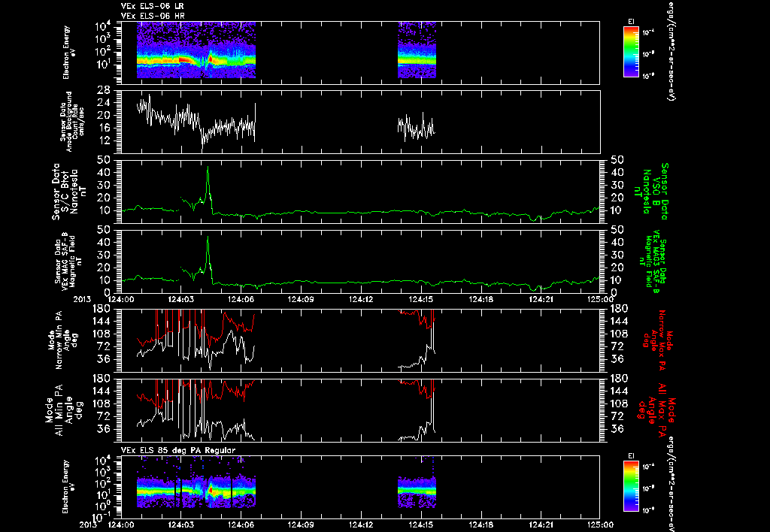The image size is (770, 532).
Task: Click the count rate trace segment near 124:15
Action: click(417, 127)
